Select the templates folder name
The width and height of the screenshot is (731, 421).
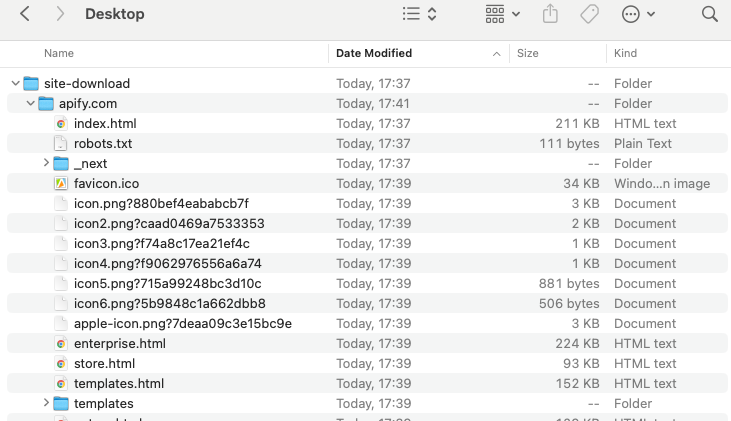pyautogui.click(x=103, y=403)
